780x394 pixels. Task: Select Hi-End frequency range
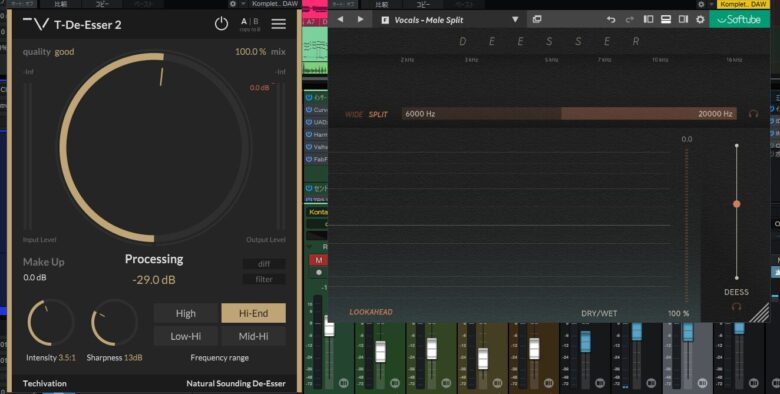point(254,313)
